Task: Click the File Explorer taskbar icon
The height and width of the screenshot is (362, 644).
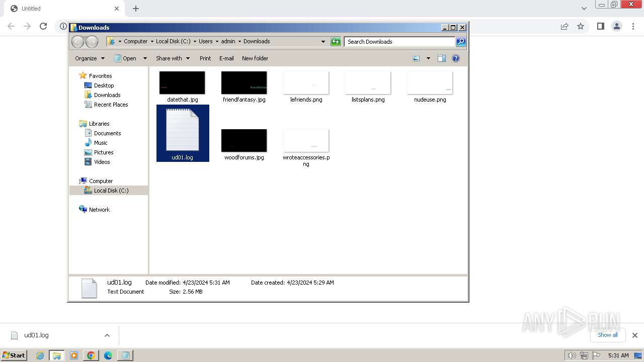Action: coord(57,355)
